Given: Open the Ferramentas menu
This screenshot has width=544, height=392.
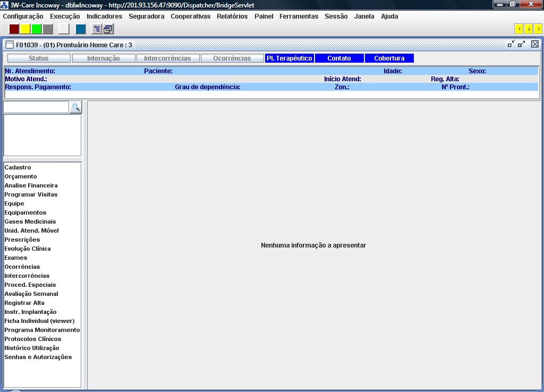Looking at the screenshot, I should (299, 16).
